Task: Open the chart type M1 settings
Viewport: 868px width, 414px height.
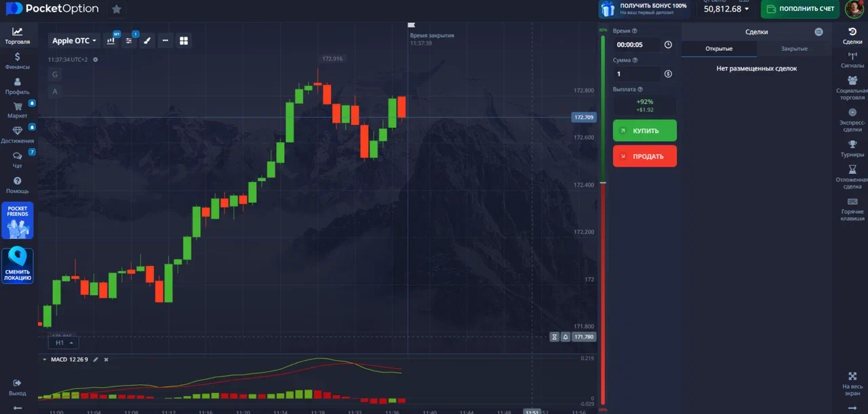Action: [x=111, y=41]
